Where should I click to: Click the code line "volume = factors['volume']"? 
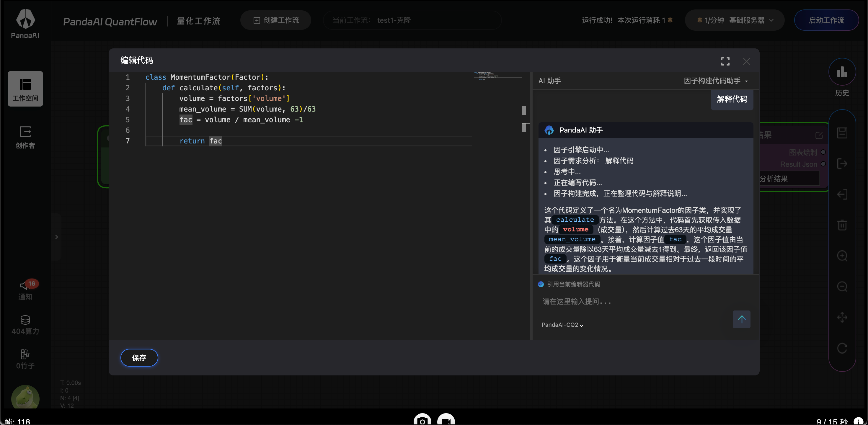(234, 98)
